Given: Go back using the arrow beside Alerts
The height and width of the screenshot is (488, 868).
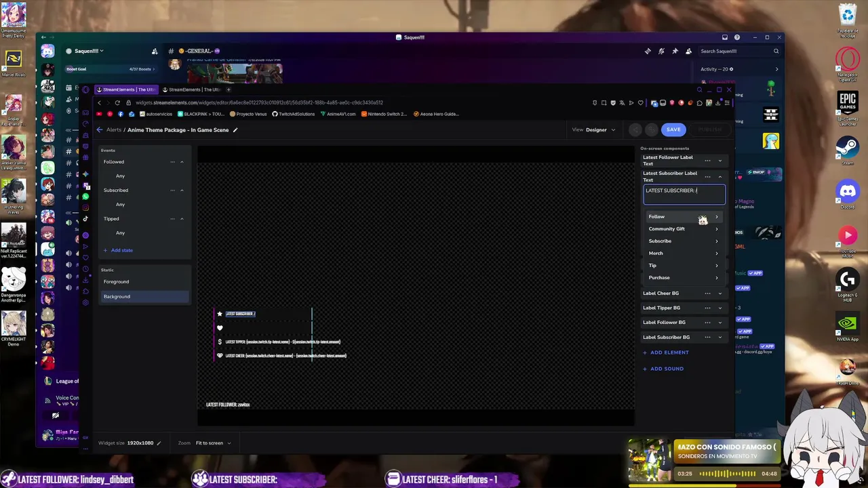Looking at the screenshot, I should point(100,129).
